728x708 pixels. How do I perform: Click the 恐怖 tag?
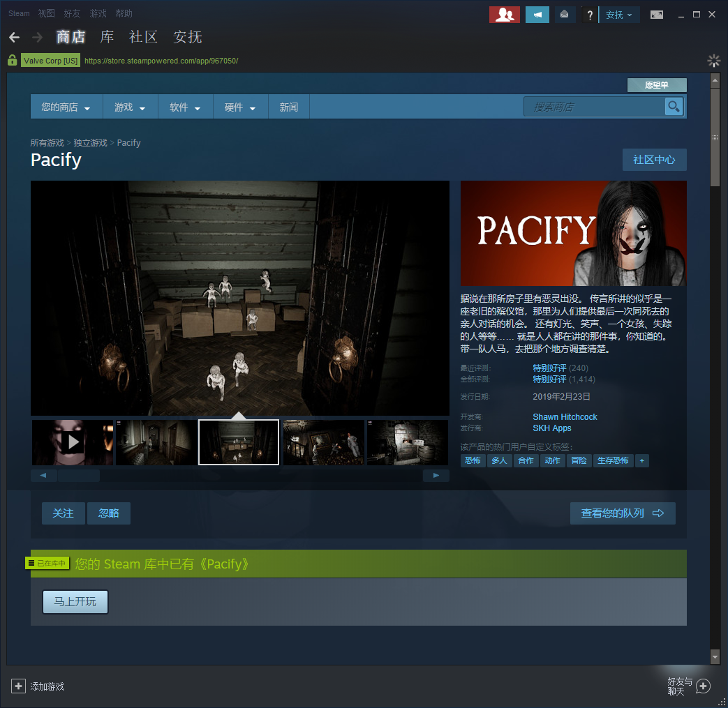473,460
